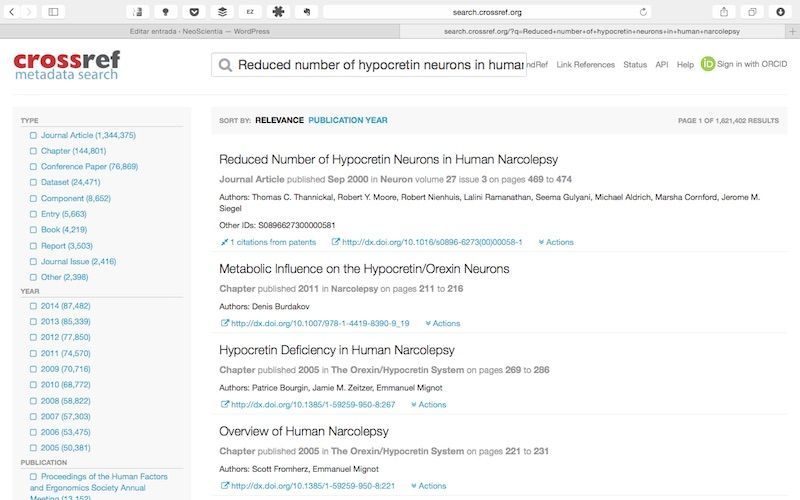800x500 pixels.
Task: Toggle the Safari sidebar button
Action: point(53,12)
